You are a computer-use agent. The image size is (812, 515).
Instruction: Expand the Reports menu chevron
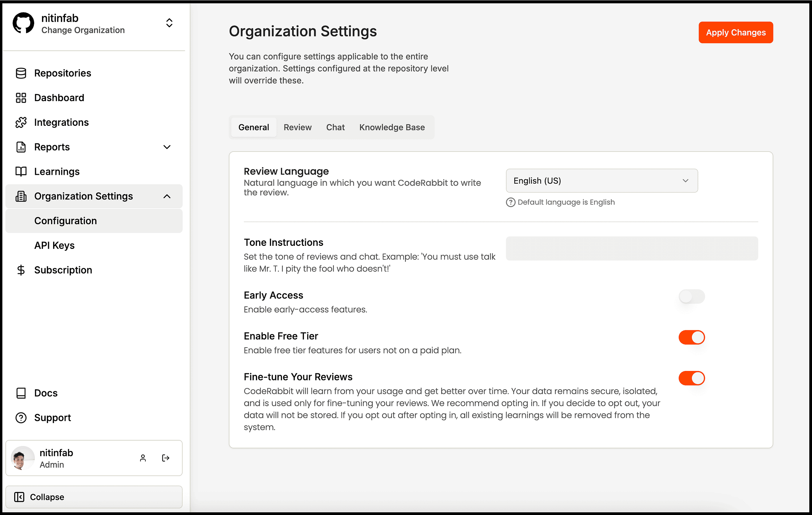pos(167,147)
